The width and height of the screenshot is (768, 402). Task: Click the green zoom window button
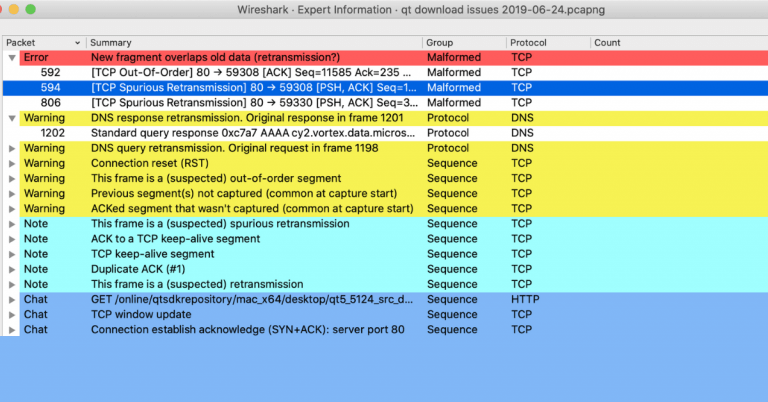[49, 9]
